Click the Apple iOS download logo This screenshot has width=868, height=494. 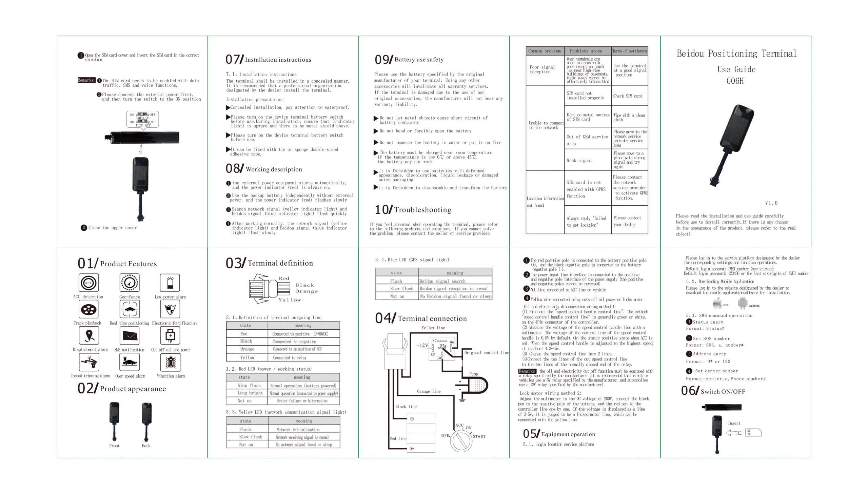717,303
